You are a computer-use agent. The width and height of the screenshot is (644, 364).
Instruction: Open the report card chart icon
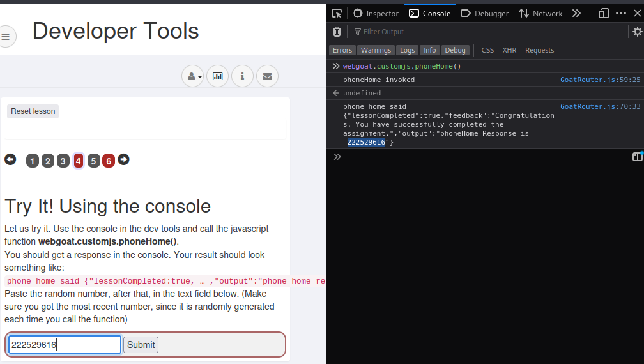point(218,76)
